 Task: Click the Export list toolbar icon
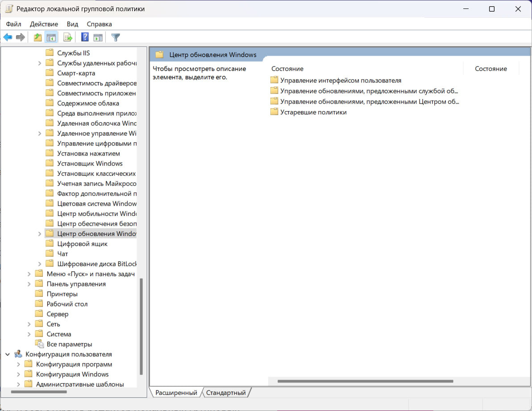(x=68, y=37)
